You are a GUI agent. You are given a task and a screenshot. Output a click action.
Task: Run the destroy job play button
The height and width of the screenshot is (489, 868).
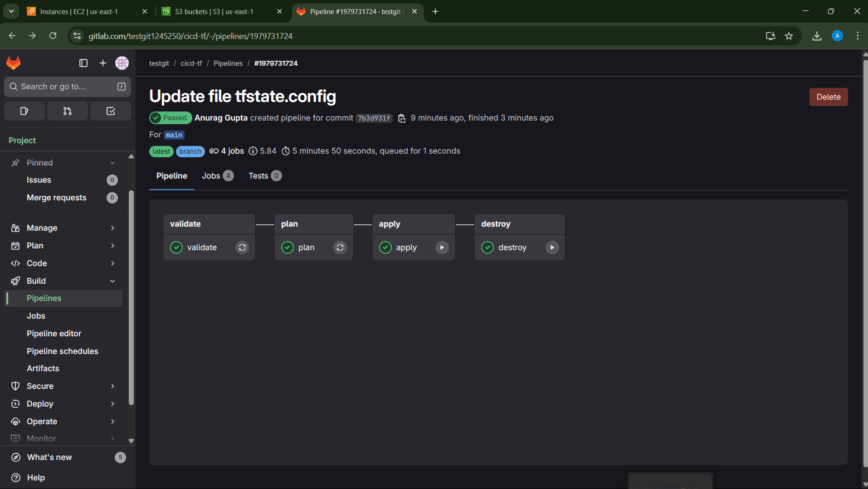[x=552, y=247]
